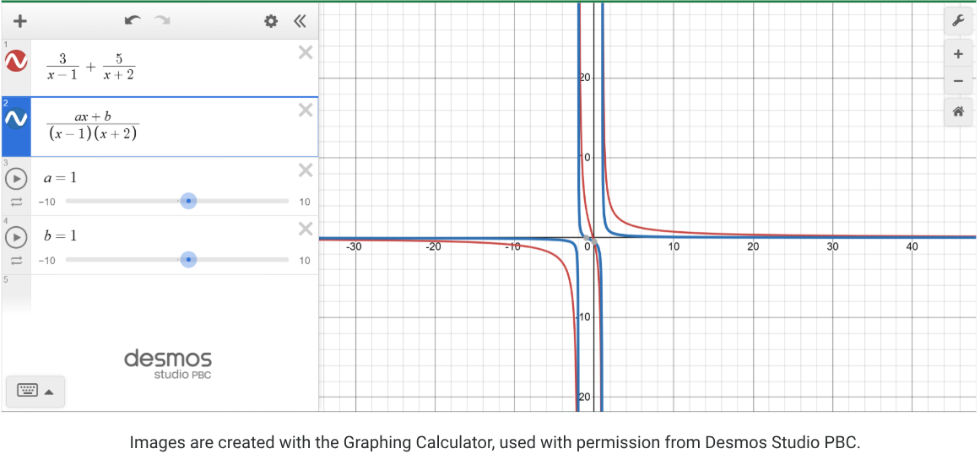Open the graph settings wrench
The image size is (980, 454).
(x=957, y=21)
